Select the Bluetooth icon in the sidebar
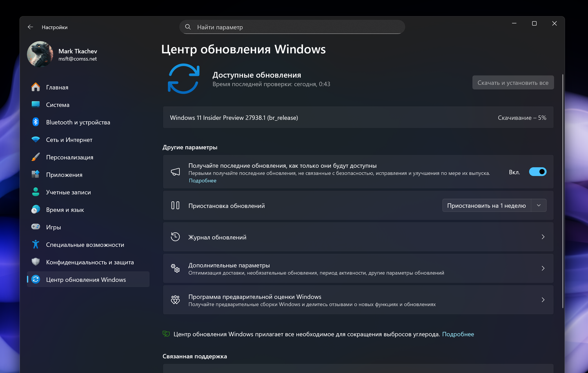 (x=35, y=122)
